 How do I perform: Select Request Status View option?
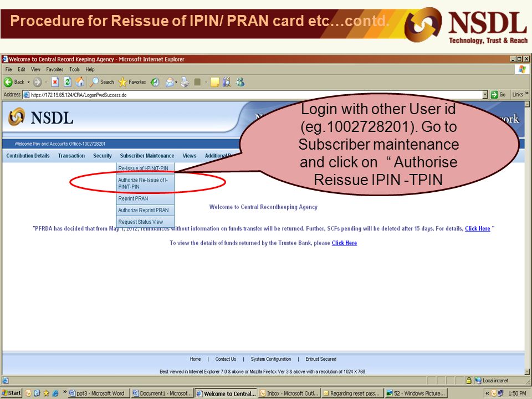pyautogui.click(x=145, y=222)
